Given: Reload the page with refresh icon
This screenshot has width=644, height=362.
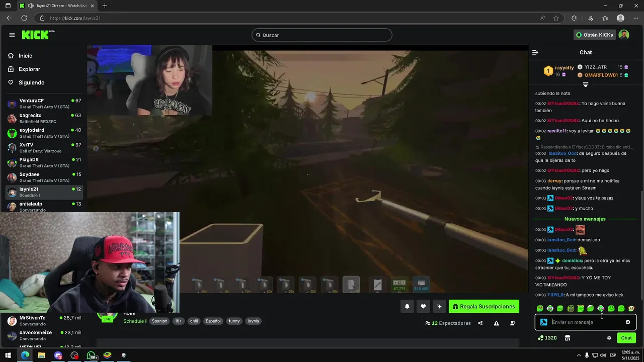Looking at the screenshot, I should click(x=24, y=18).
